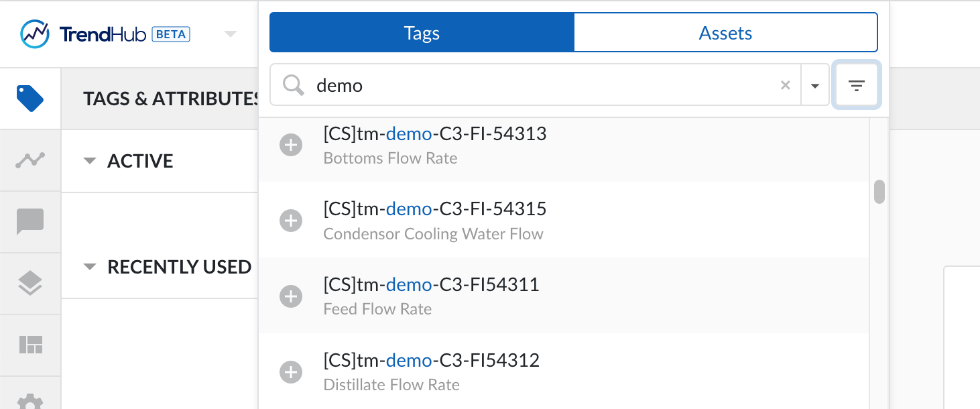Viewport: 980px width, 409px height.
Task: Add tag C3-FI-54313 Bottoms Flow Rate
Action: [x=291, y=145]
